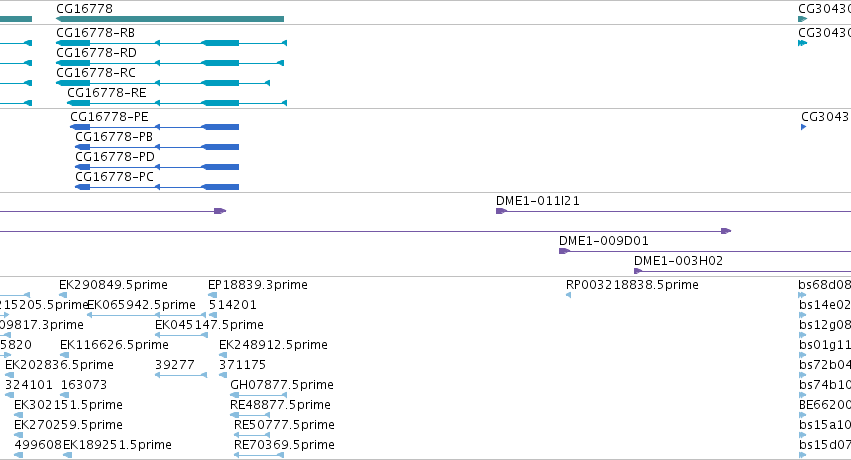Select EST label EK116626.5prime

coord(115,345)
